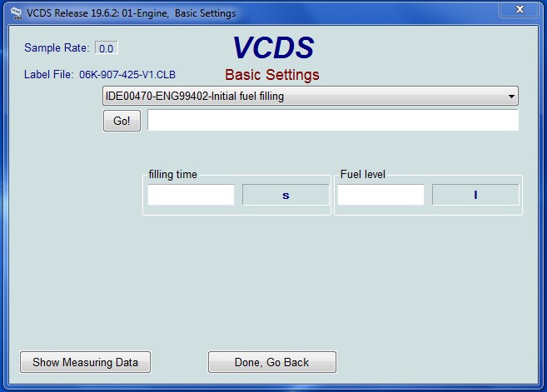Click the empty field beside Go!
547x392 pixels.
tap(333, 120)
